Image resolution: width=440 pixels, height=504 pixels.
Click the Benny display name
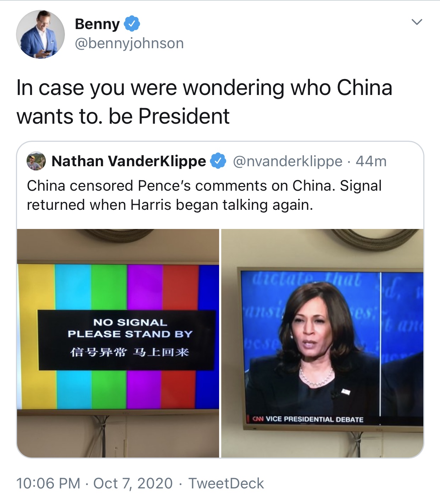point(97,24)
